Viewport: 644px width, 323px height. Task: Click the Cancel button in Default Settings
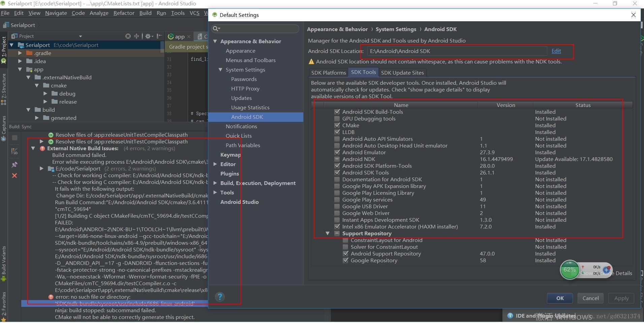pos(590,298)
